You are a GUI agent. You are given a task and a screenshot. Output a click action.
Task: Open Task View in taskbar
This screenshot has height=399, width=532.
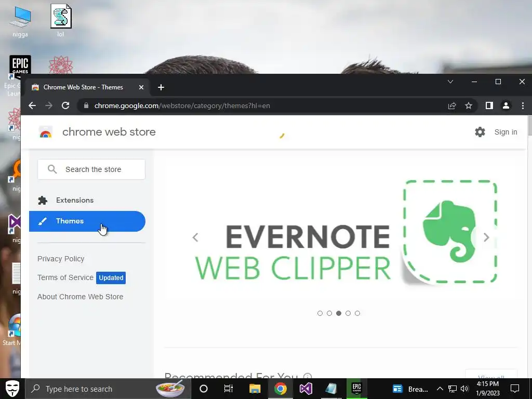click(x=229, y=389)
